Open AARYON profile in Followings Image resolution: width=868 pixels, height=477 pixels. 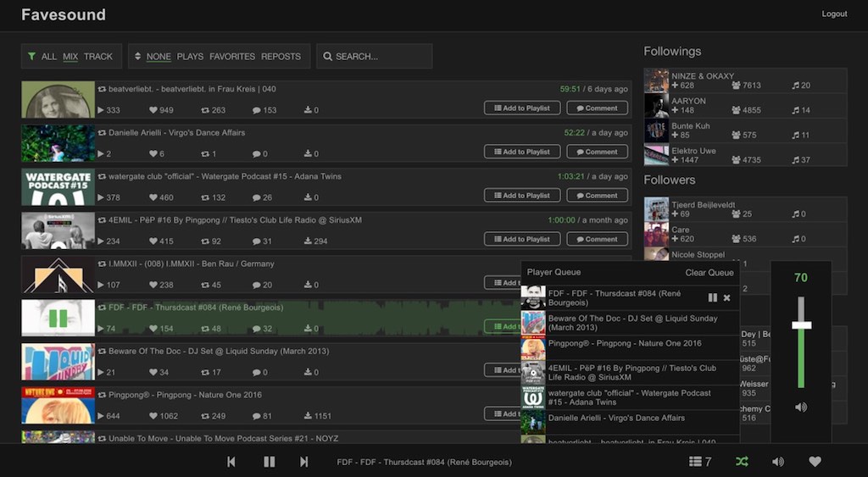click(x=688, y=101)
